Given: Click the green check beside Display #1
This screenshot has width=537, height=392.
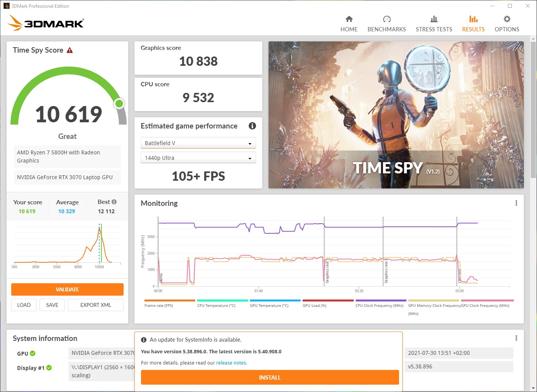Looking at the screenshot, I should tap(49, 368).
